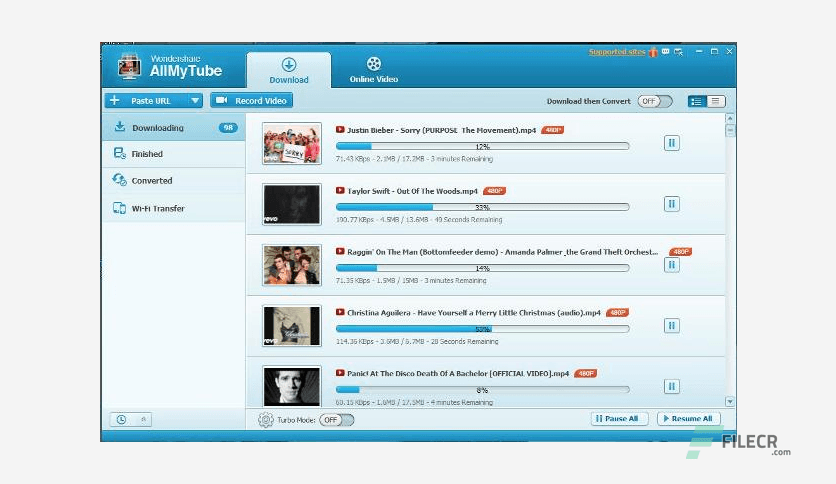Pause the Christina Aguilera download
Viewport: 836px width, 484px height.
click(671, 326)
